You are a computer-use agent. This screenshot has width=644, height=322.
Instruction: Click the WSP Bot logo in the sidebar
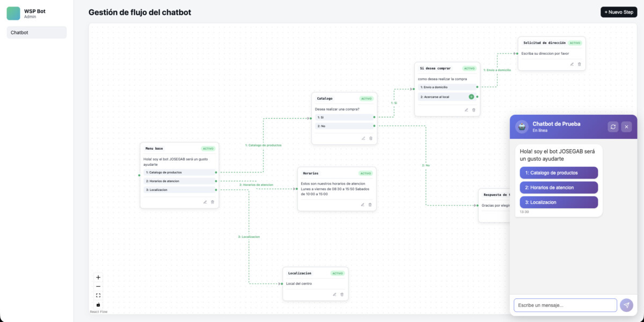tap(13, 13)
